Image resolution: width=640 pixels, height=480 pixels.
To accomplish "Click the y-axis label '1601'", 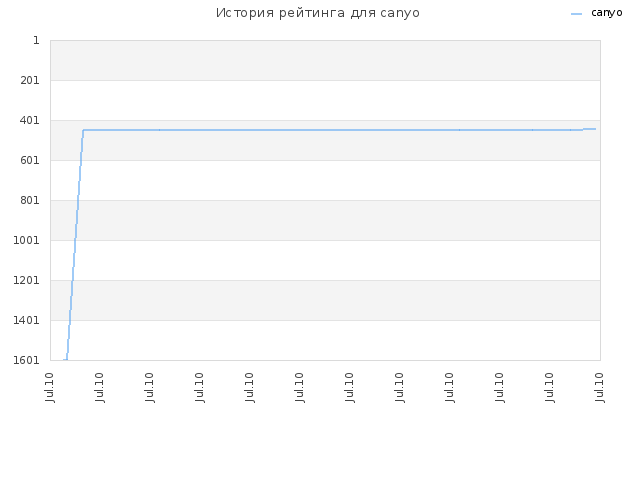I will click(27, 360).
